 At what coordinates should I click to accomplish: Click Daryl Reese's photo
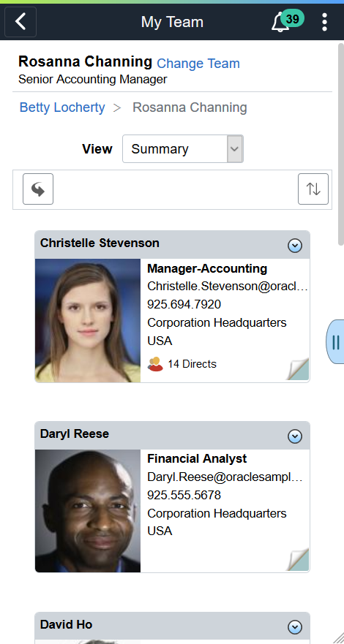pyautogui.click(x=88, y=511)
